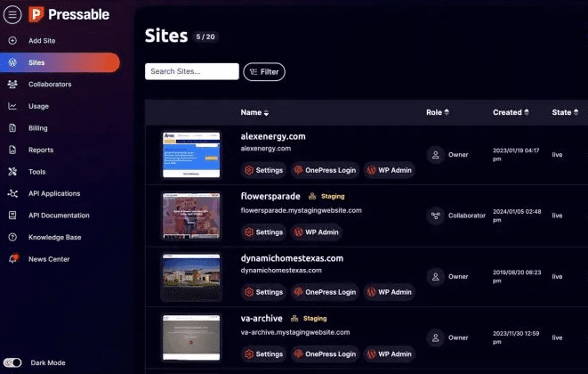This screenshot has width=588, height=374.
Task: Open Settings for alexenergy.com
Action: (263, 170)
